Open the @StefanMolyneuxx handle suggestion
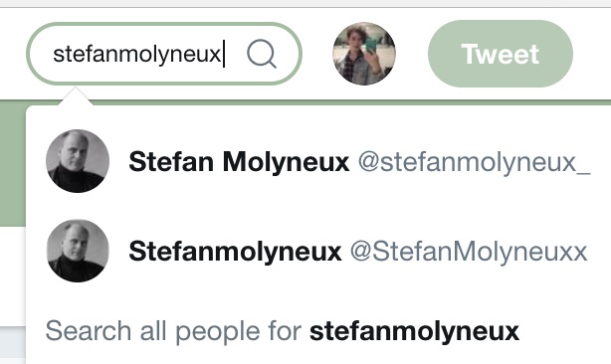Image resolution: width=611 pixels, height=364 pixels. coord(469,252)
